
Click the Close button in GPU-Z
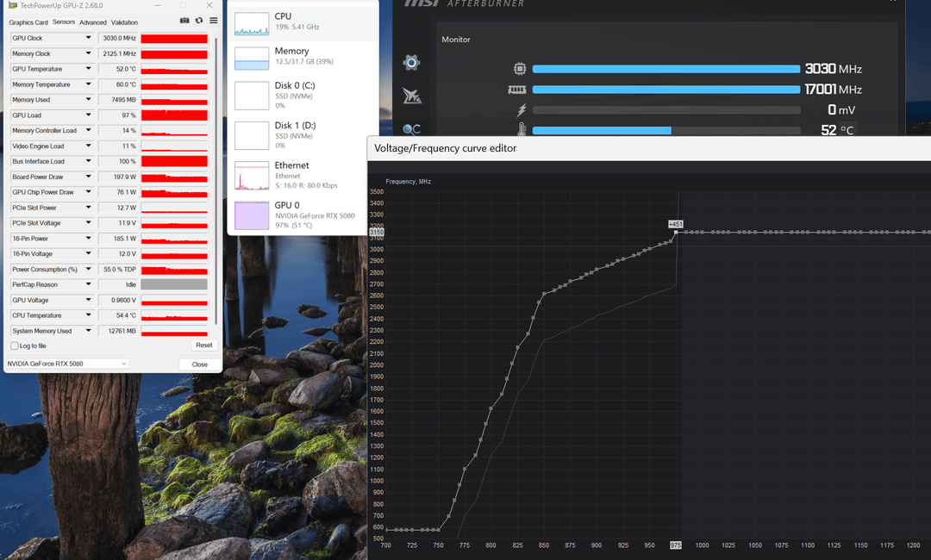coord(199,364)
